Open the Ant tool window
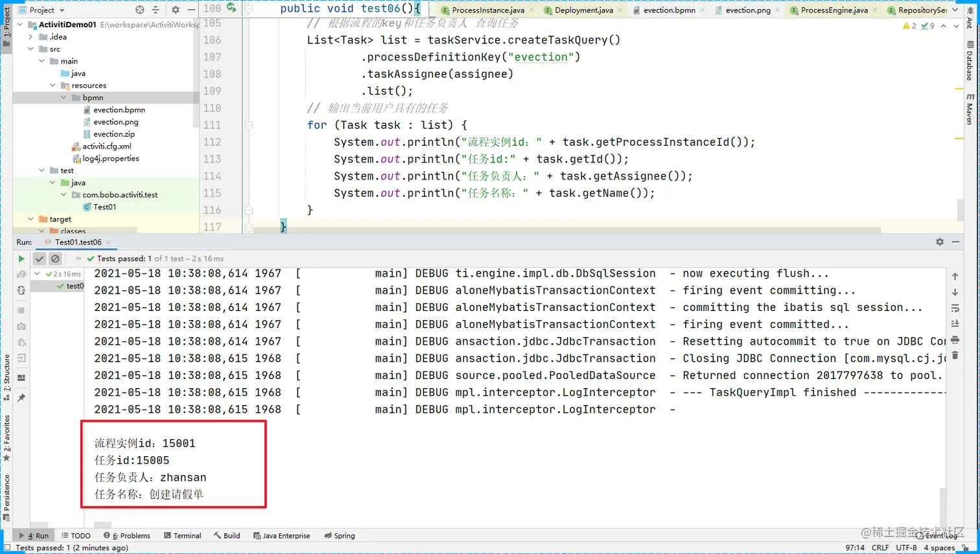 pos(970,17)
